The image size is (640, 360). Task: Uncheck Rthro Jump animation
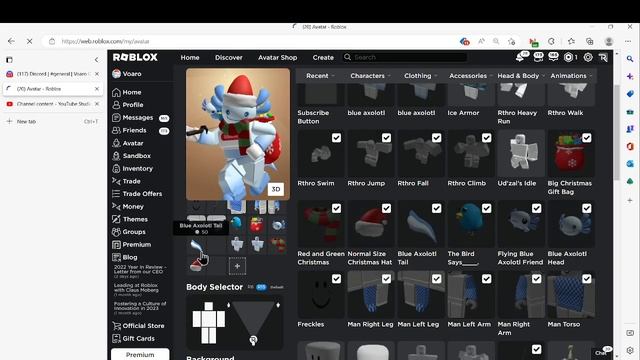coord(387,138)
